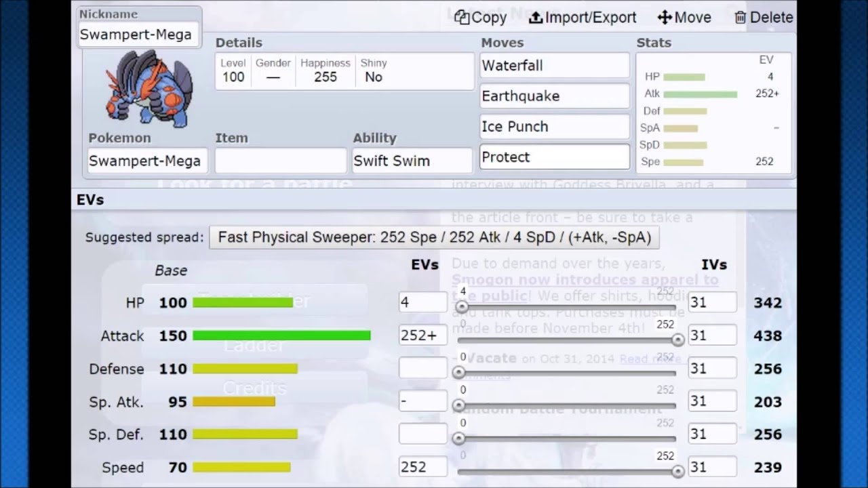Click the Attack base stat value 150
The image size is (868, 488).
173,335
